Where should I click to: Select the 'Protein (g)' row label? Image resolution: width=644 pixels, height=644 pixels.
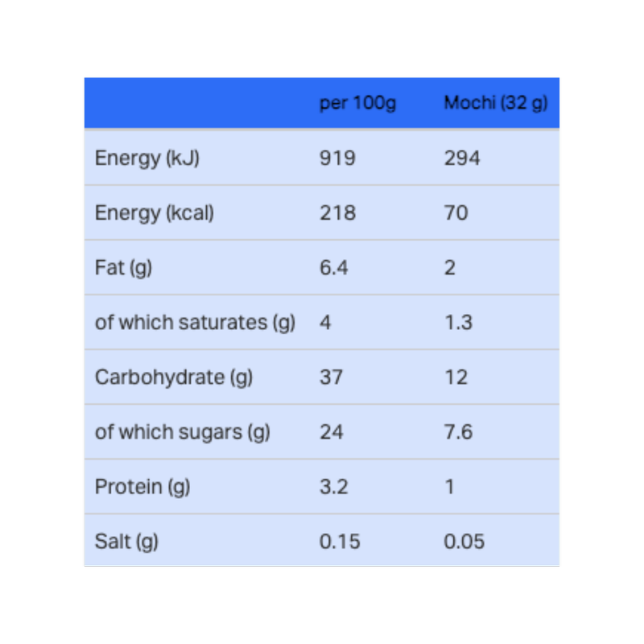pos(142,487)
